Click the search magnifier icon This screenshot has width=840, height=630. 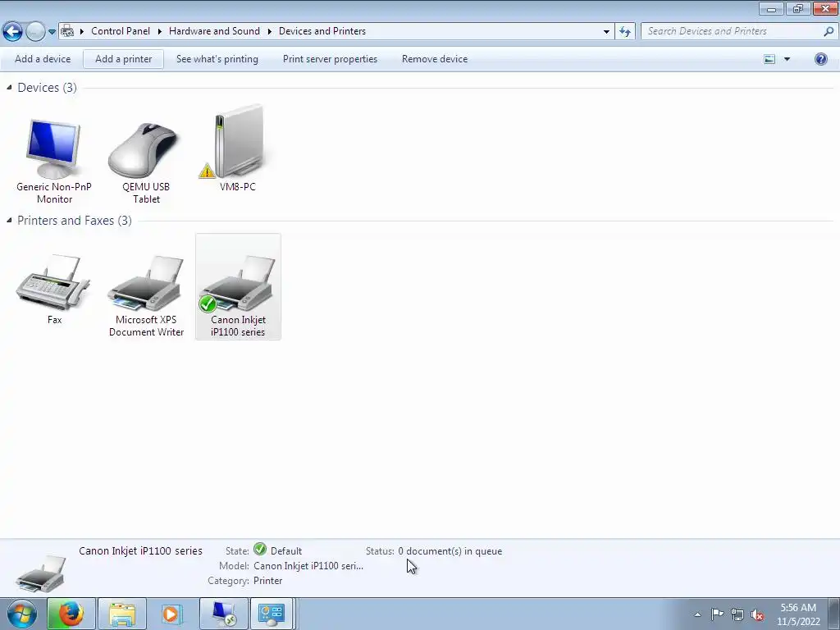point(829,31)
